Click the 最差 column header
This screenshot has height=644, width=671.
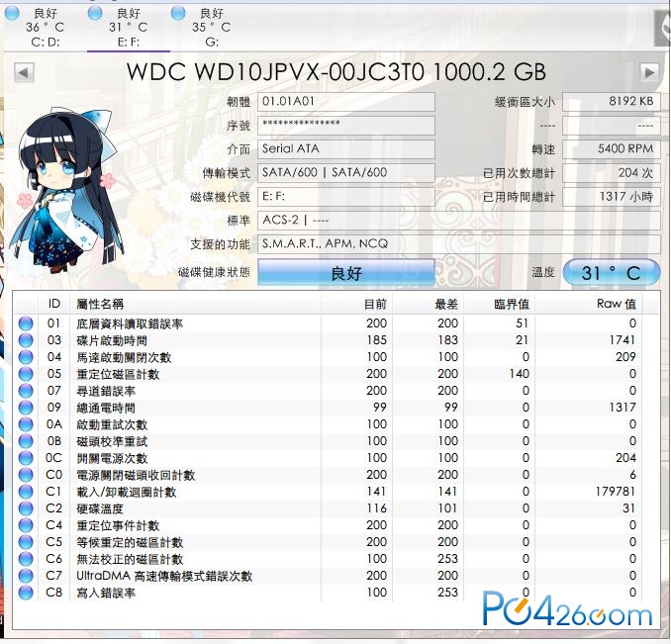coord(428,304)
